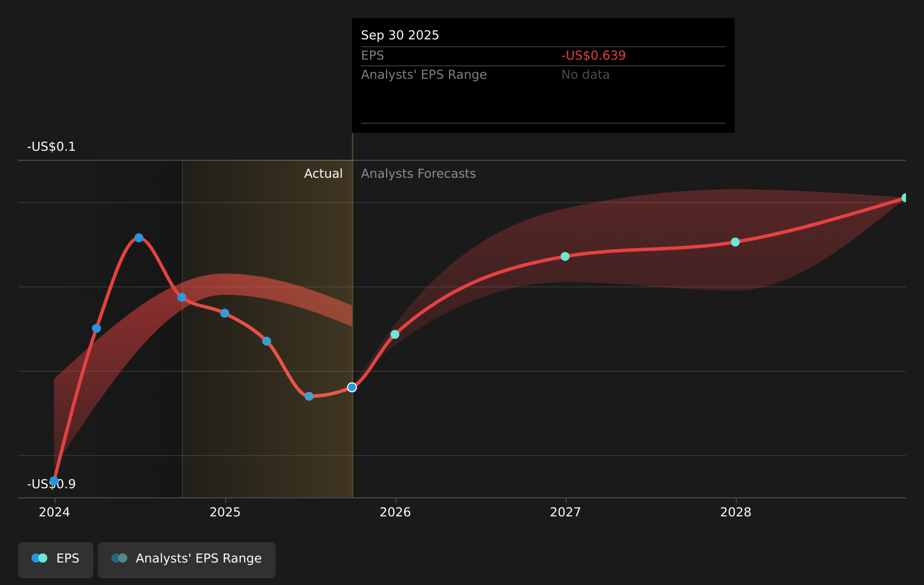Click the -US$0.1 y-axis label

click(x=51, y=147)
